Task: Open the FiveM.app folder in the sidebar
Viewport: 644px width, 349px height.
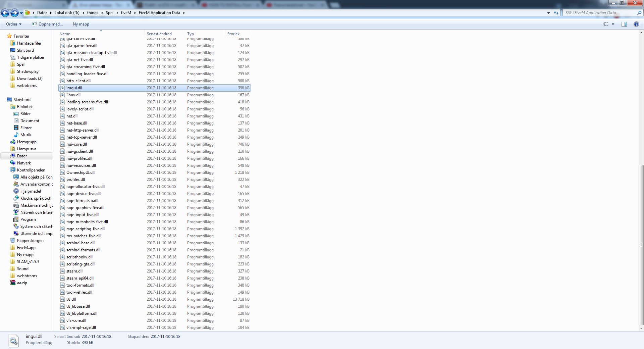Action: pyautogui.click(x=23, y=248)
